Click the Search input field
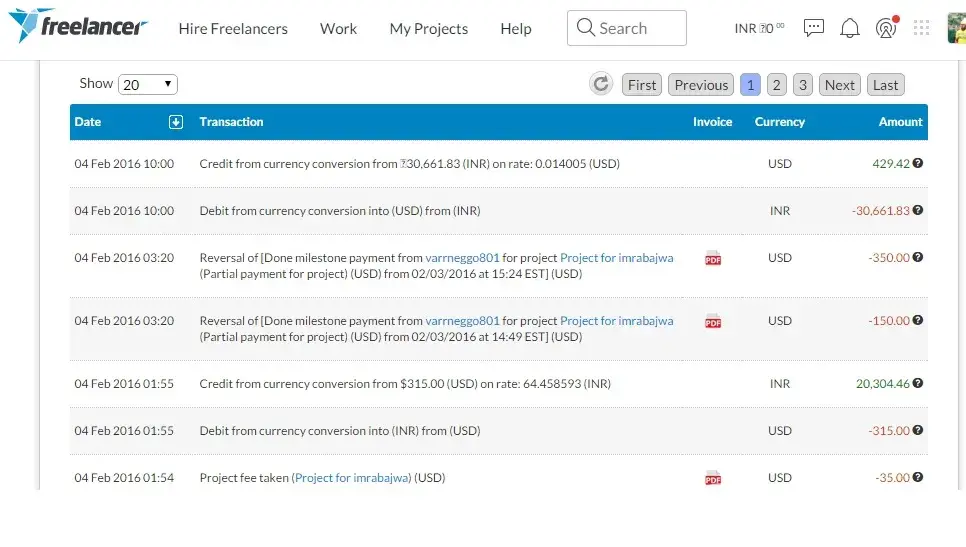The height and width of the screenshot is (547, 966). pyautogui.click(x=627, y=28)
